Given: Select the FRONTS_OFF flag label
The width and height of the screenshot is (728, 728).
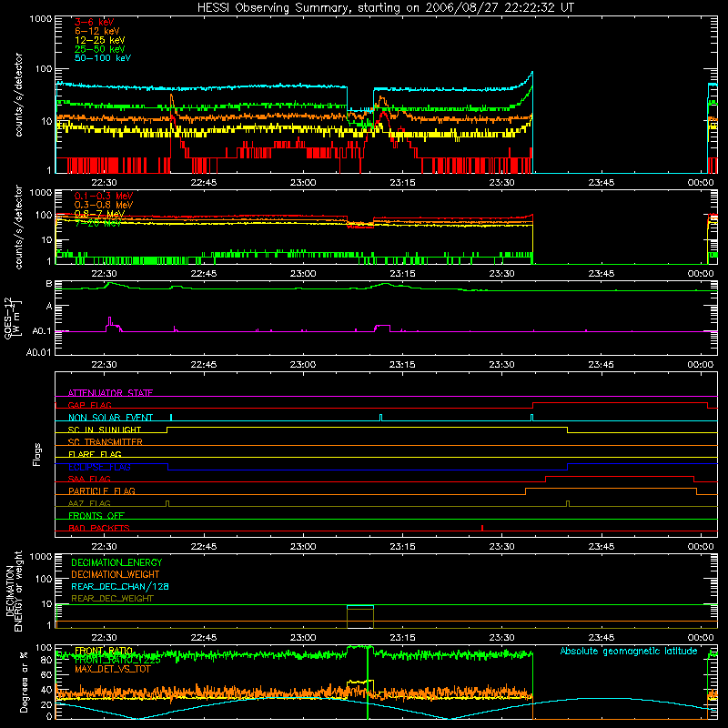Looking at the screenshot, I should [x=96, y=515].
